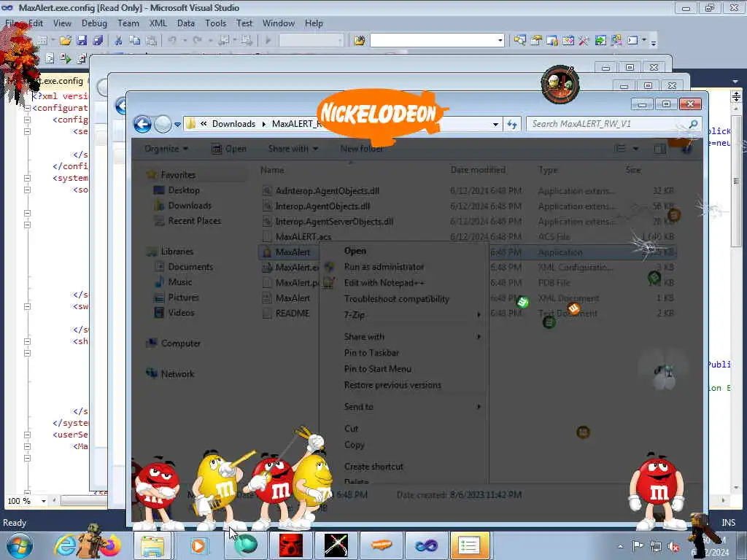Click the Save icon in Visual Studio toolbar

coord(82,41)
